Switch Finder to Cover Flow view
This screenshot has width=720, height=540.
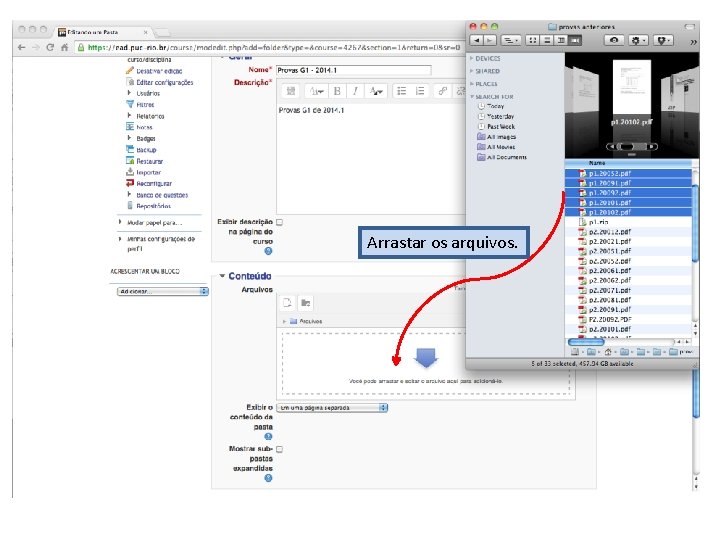pyautogui.click(x=575, y=40)
